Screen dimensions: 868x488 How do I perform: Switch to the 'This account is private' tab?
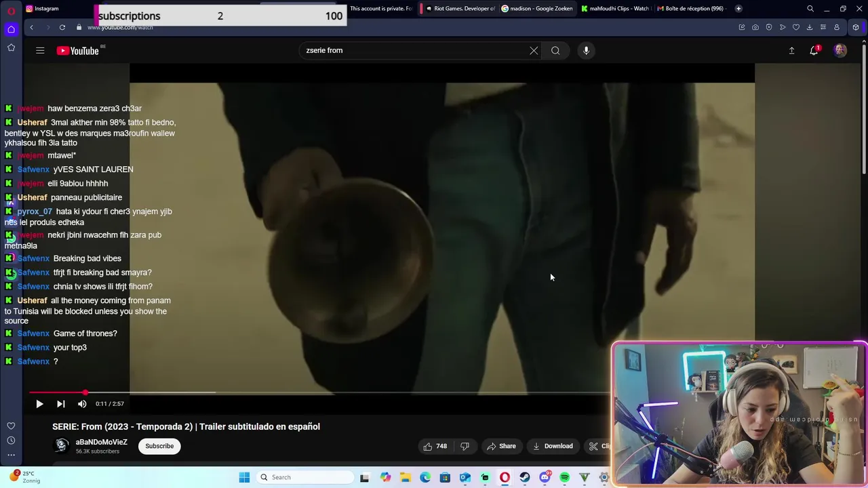pyautogui.click(x=380, y=8)
